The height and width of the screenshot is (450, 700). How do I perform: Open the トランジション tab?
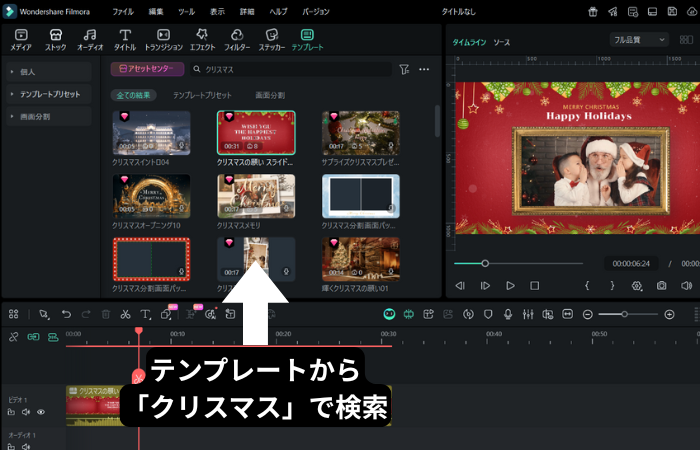(x=163, y=40)
